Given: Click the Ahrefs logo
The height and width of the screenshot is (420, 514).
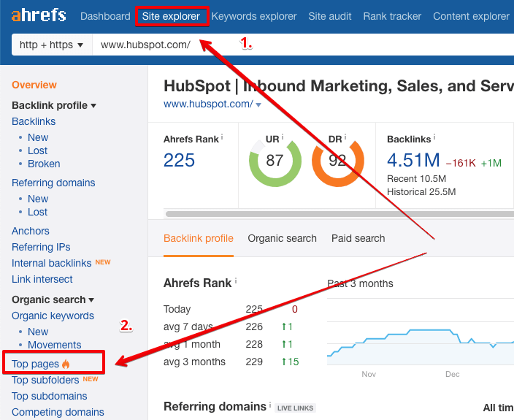Looking at the screenshot, I should (x=39, y=15).
